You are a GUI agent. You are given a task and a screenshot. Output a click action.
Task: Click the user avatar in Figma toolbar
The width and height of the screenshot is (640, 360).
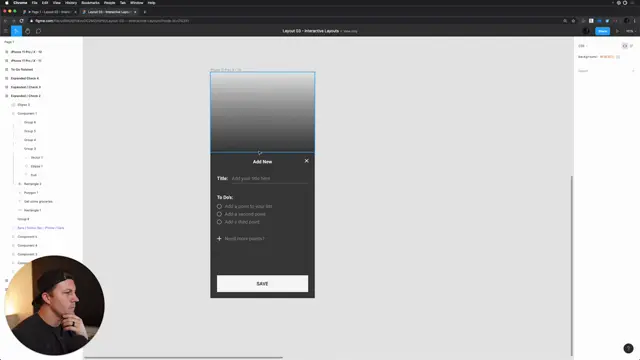[586, 31]
